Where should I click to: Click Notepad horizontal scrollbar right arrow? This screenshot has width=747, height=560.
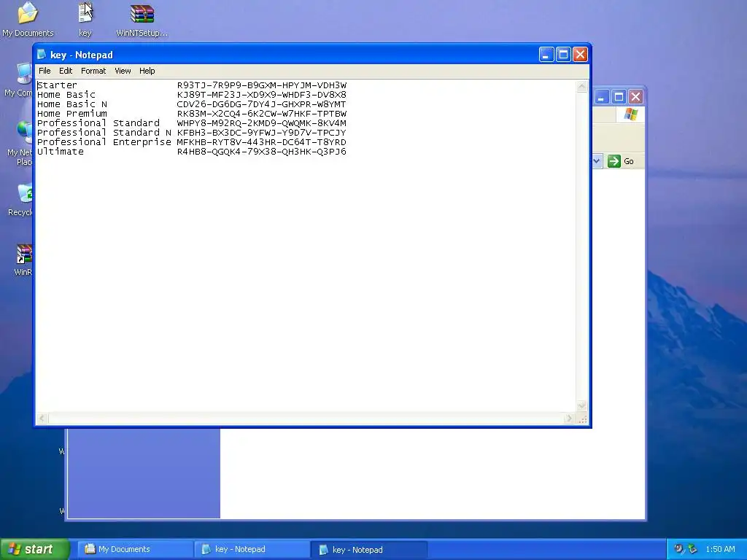[x=569, y=418]
